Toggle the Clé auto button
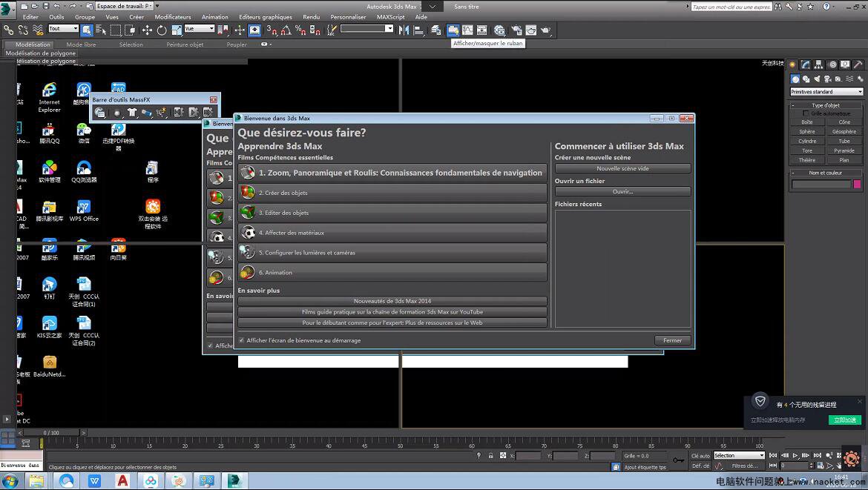Image resolution: width=868 pixels, height=490 pixels. pyautogui.click(x=700, y=456)
